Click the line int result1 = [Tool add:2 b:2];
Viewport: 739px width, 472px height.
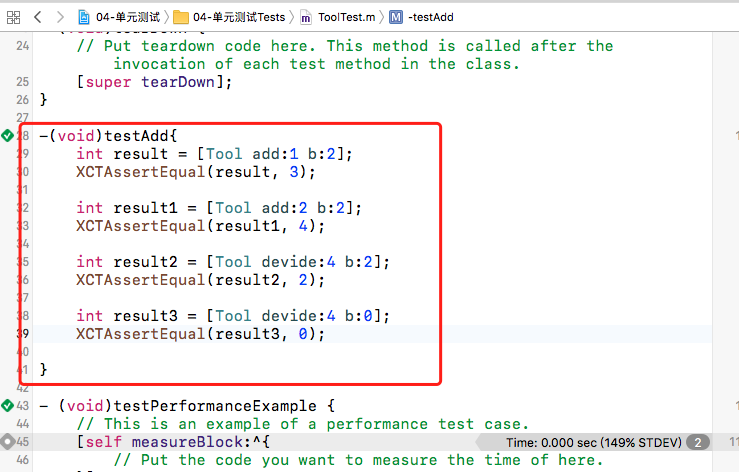(219, 208)
